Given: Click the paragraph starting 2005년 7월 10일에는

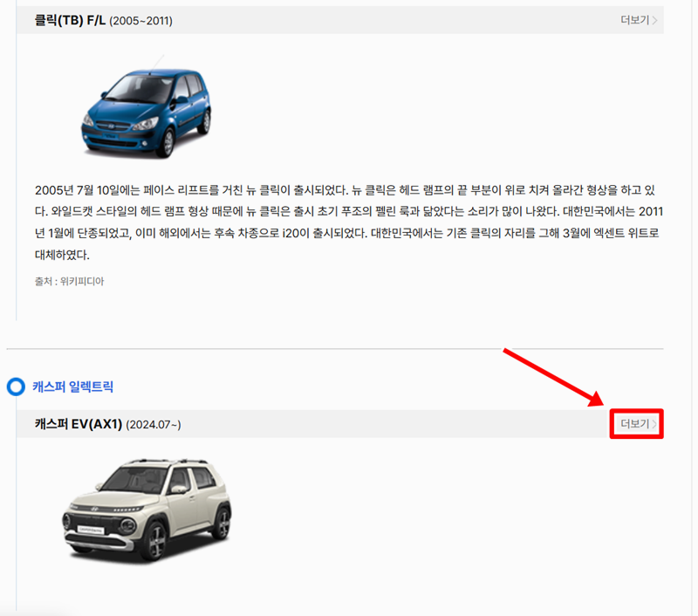Looking at the screenshot, I should (349, 222).
